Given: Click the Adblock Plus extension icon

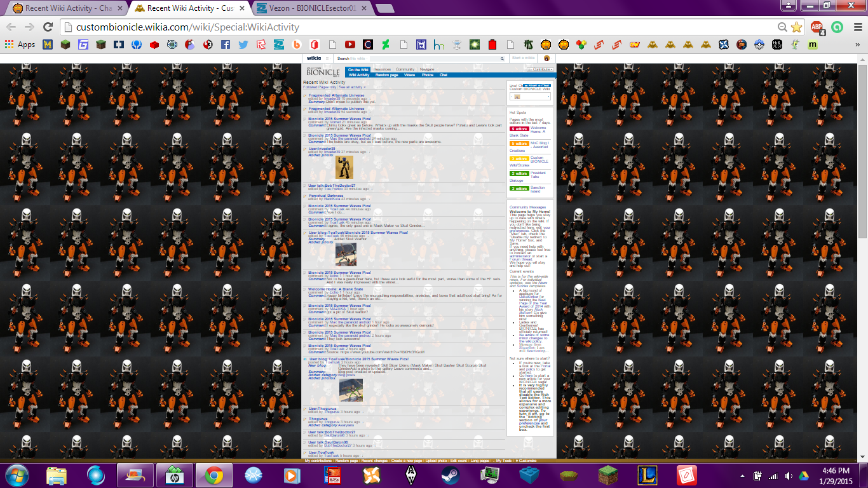Looking at the screenshot, I should point(817,27).
